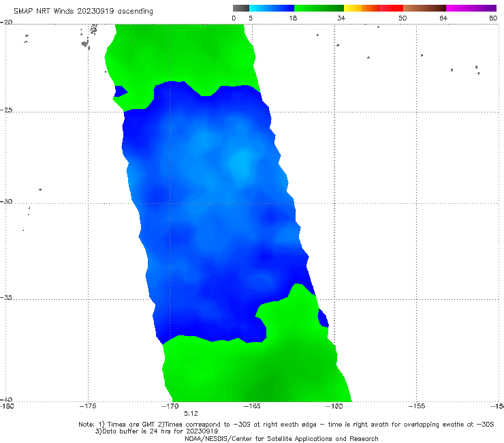Image resolution: width=504 pixels, height=443 pixels.
Task: Click the note "3)Data buffer is 24 hrs"
Action: click(x=157, y=431)
